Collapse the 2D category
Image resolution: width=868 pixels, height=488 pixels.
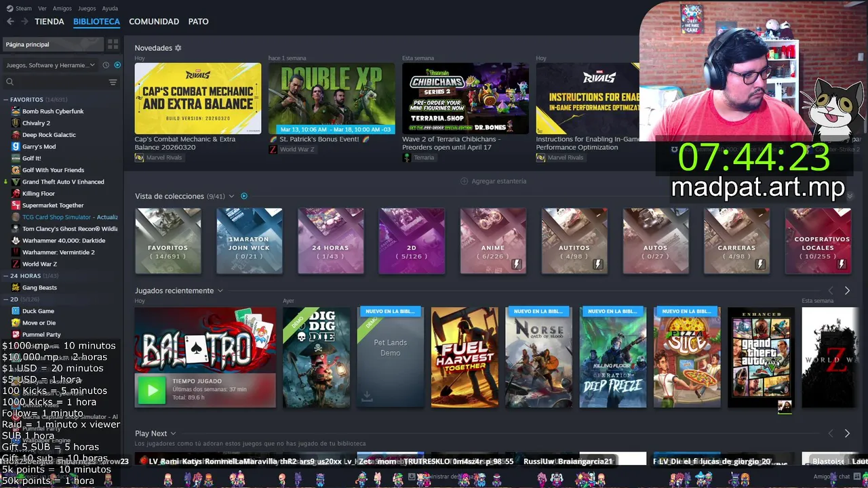pos(6,300)
